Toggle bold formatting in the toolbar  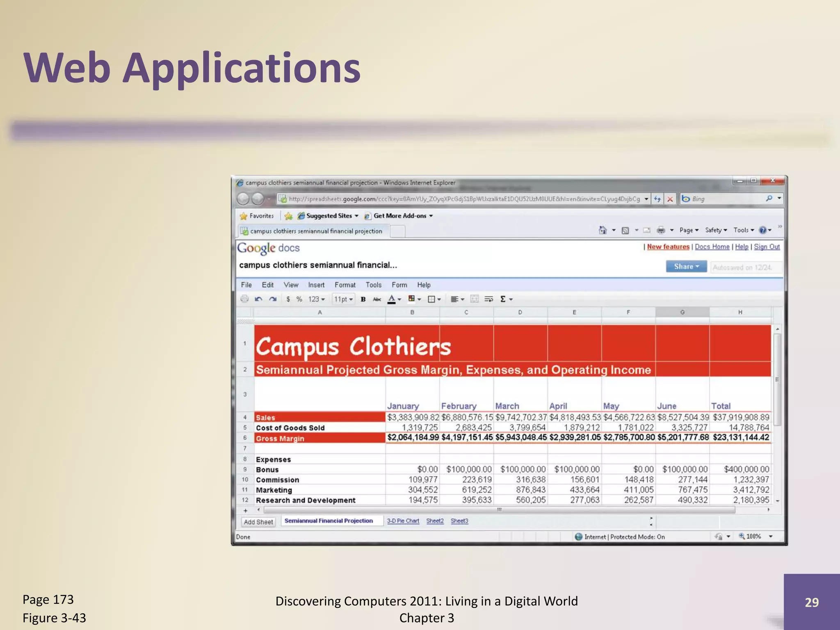pos(363,299)
